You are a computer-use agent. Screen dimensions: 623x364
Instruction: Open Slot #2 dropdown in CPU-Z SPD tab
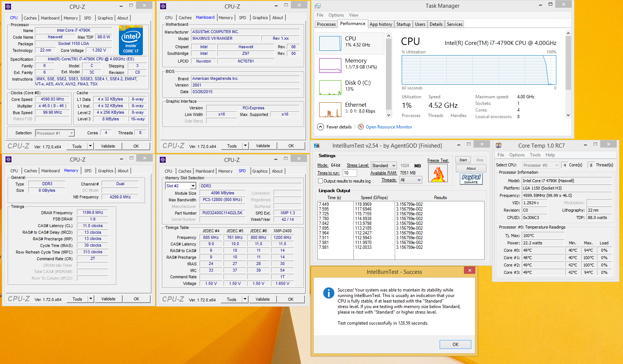(180, 186)
